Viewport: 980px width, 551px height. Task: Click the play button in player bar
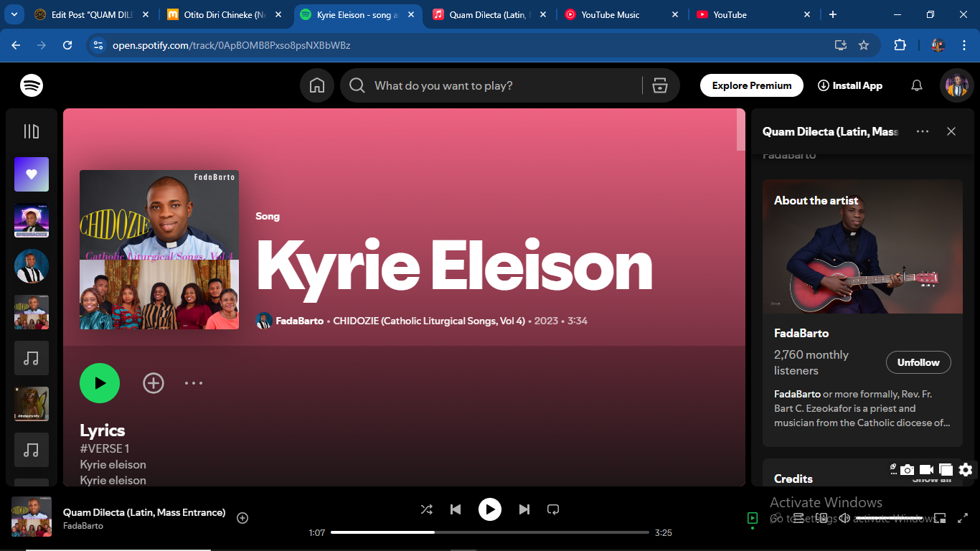490,509
